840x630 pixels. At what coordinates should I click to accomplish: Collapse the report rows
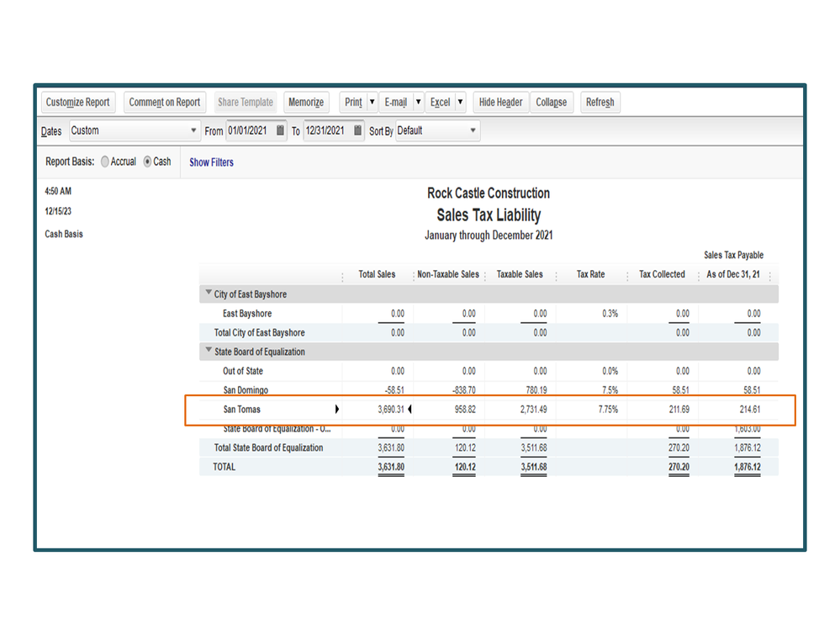(x=552, y=103)
